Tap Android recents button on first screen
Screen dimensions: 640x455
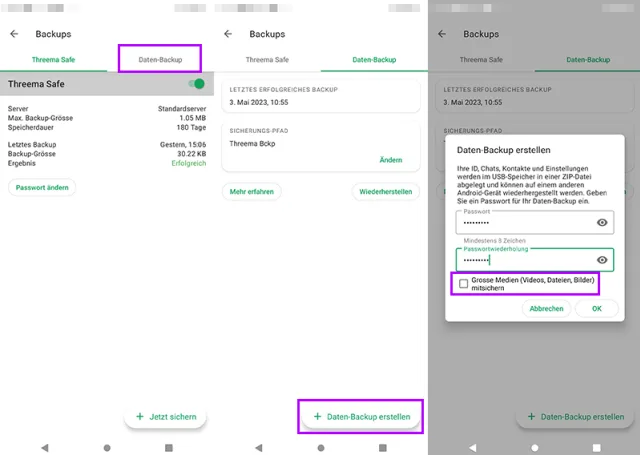(169, 448)
